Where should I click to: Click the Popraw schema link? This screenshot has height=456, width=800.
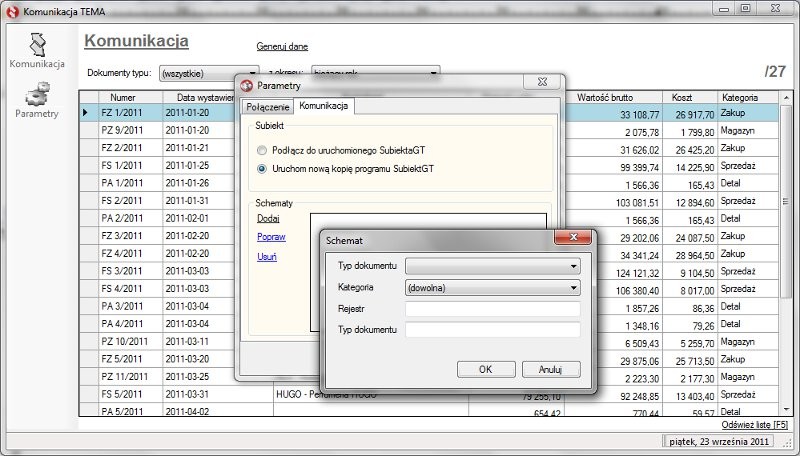pyautogui.click(x=271, y=237)
